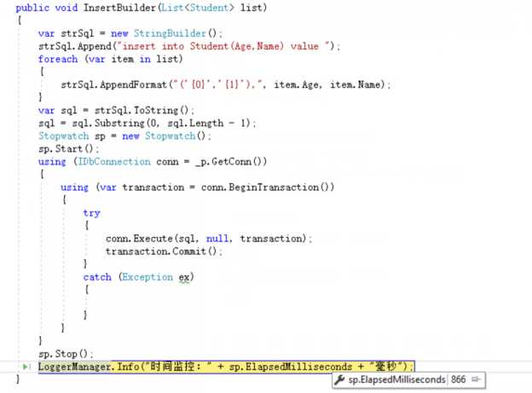
Task: Click the sp.Stop() statement
Action: click(66, 354)
